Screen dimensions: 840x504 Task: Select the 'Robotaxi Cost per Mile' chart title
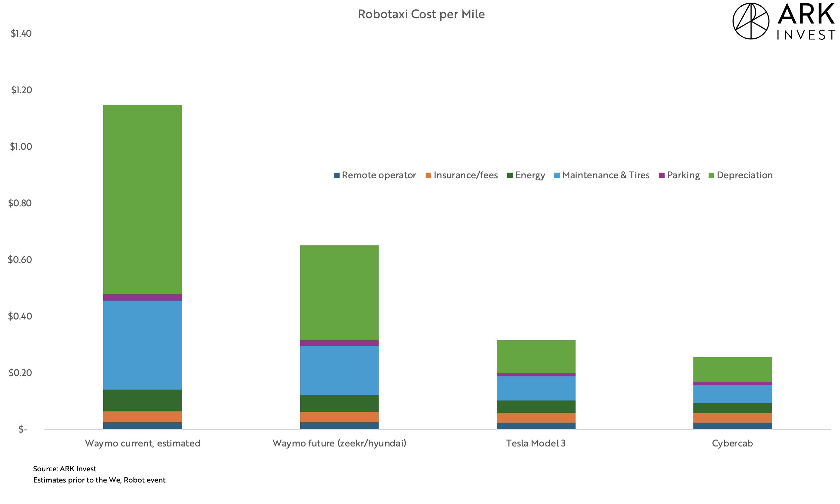(421, 14)
